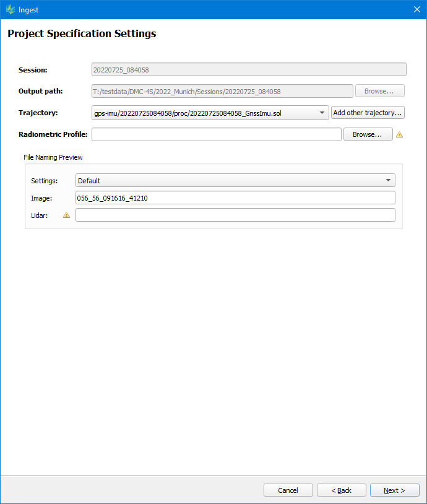Click the warning icon beside Radiometric Profile
This screenshot has width=427, height=504.
click(x=399, y=134)
